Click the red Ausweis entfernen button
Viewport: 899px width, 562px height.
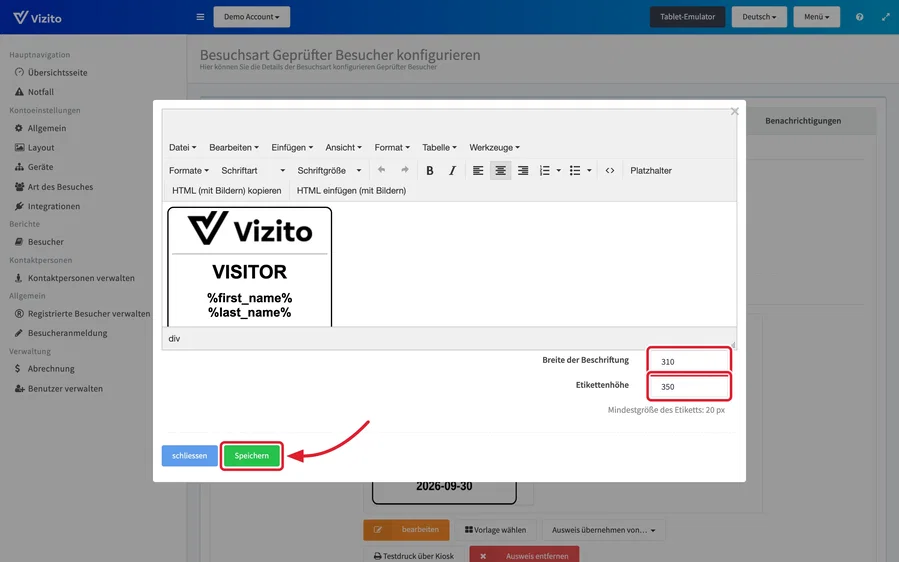[524, 555]
